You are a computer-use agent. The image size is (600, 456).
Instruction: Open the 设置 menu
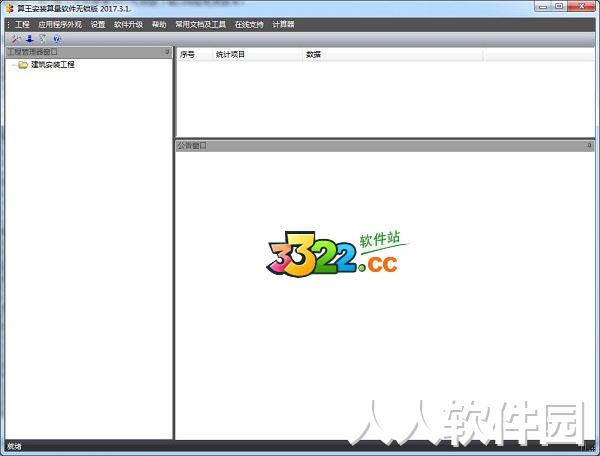[98, 24]
